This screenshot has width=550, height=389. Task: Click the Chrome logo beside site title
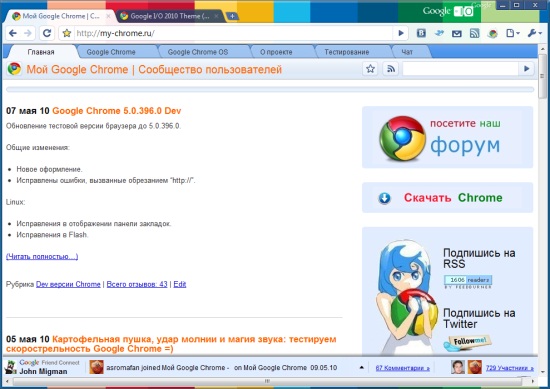click(14, 69)
